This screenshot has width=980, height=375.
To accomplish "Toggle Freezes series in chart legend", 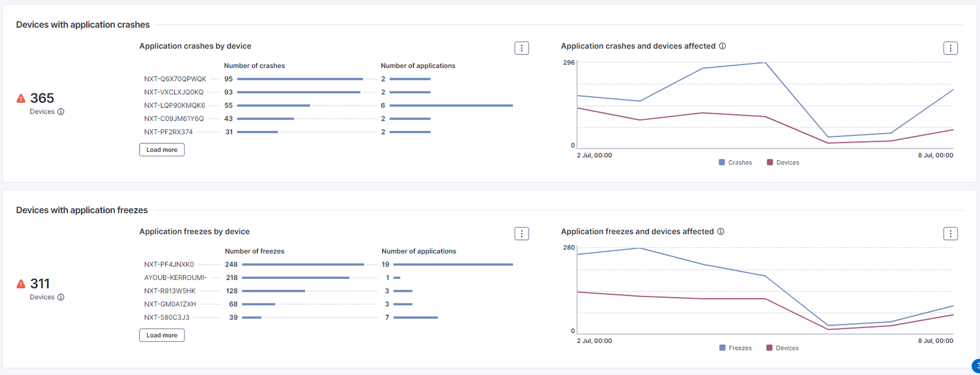I will coord(735,348).
